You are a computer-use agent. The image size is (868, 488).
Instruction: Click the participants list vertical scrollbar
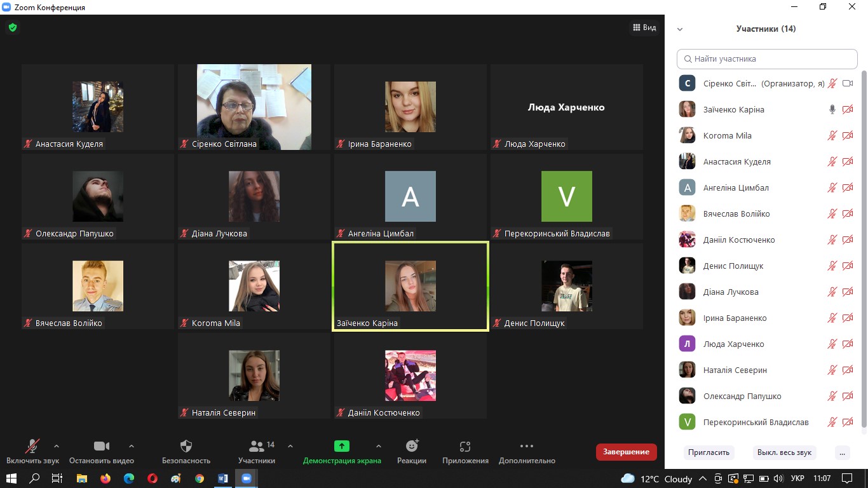(863, 254)
